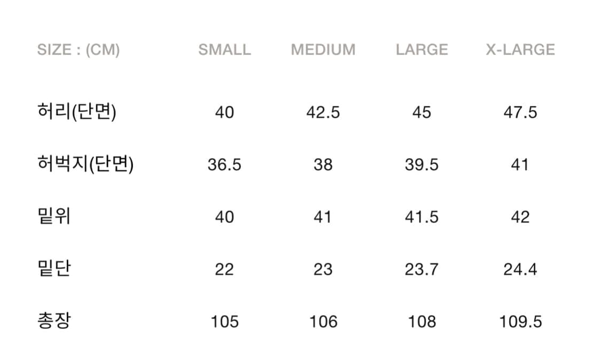Click the 36.5 thigh value for SMALL
601x364 pixels.
point(224,165)
